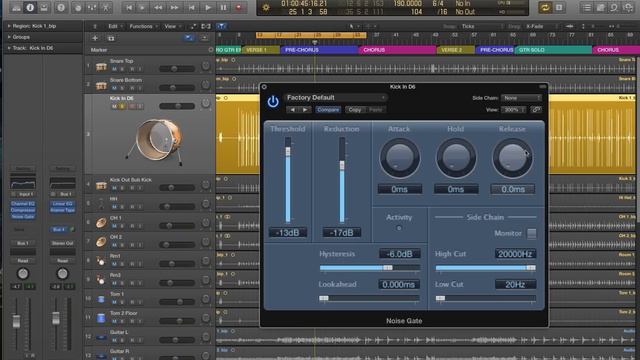Image resolution: width=640 pixels, height=360 pixels.
Task: Select next preset with right arrow button
Action: pyautogui.click(x=305, y=109)
